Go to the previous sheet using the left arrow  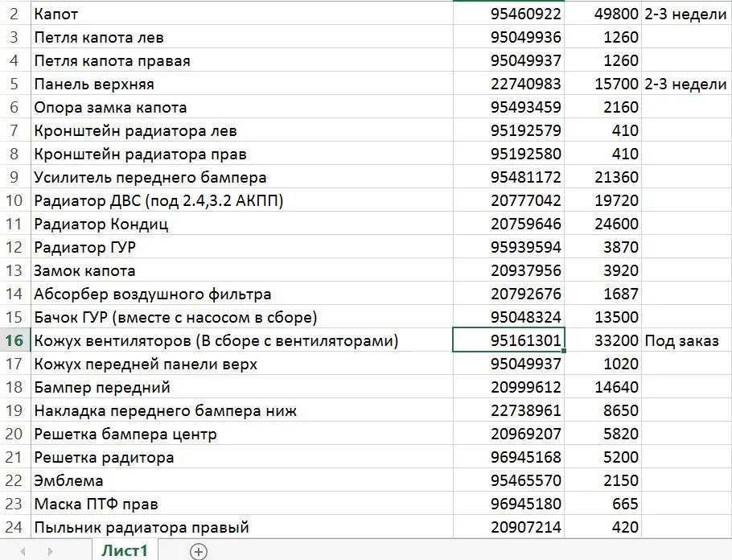tap(23, 552)
